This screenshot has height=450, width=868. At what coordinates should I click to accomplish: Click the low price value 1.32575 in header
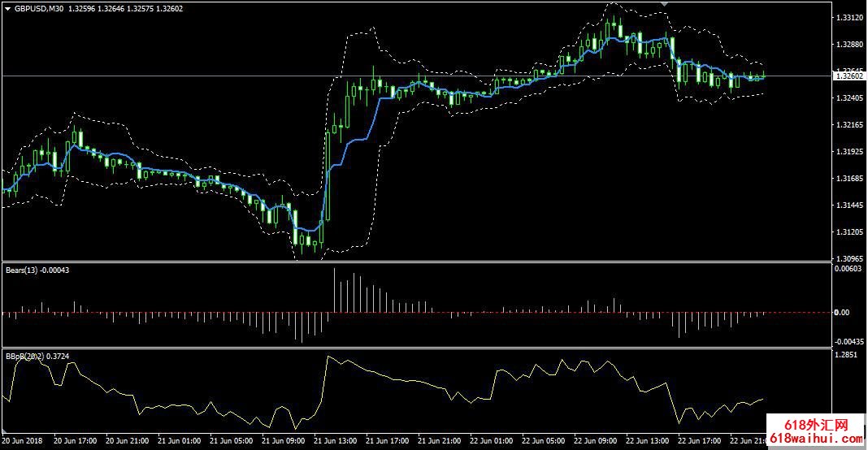point(139,9)
